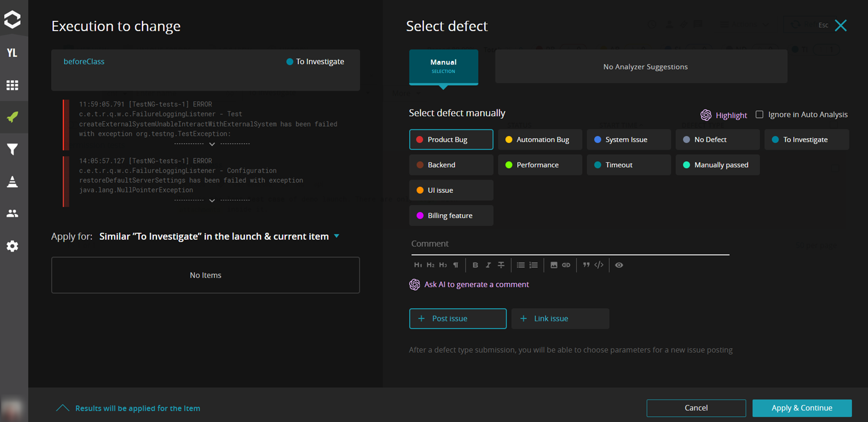Open project members icon in sidebar
Screen dimensions: 868x422
12,214
